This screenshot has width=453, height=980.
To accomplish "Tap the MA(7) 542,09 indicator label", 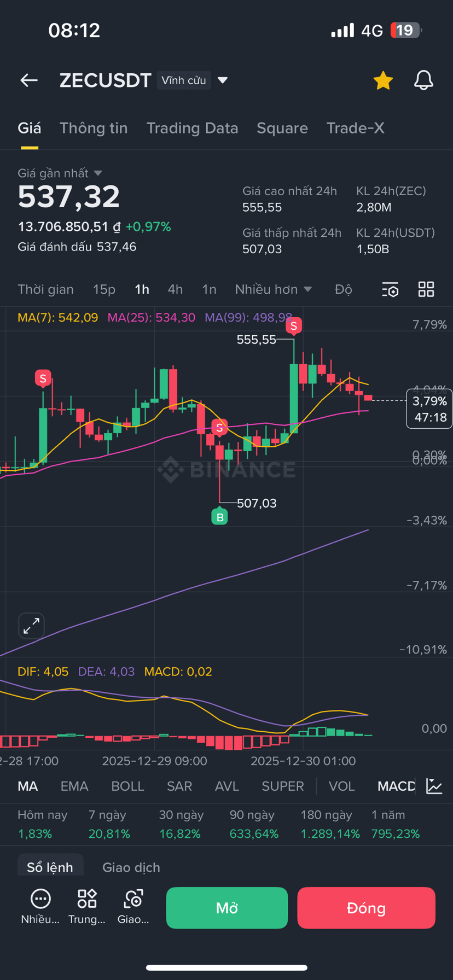I will pyautogui.click(x=57, y=318).
